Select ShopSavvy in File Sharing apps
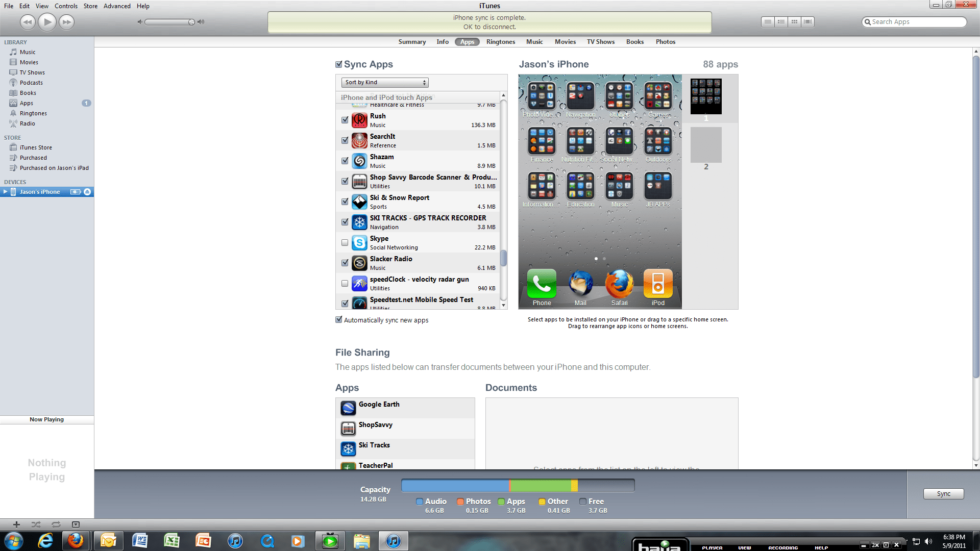 point(405,429)
